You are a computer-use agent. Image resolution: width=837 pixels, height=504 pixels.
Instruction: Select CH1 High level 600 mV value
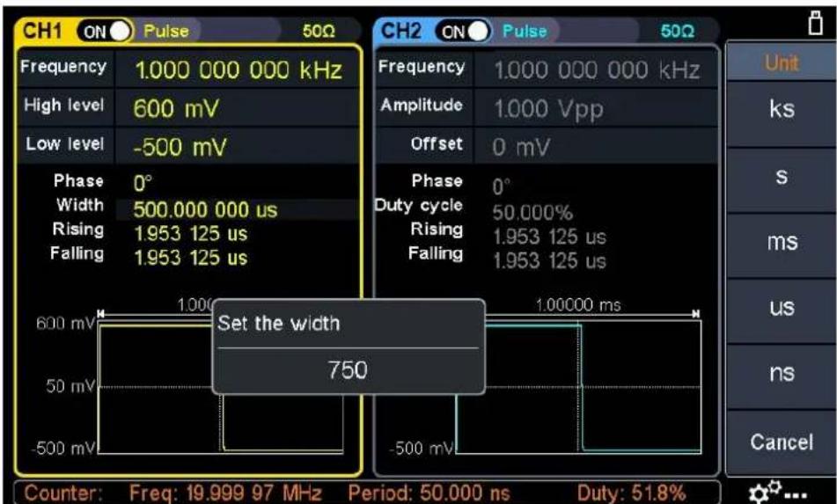(x=176, y=109)
